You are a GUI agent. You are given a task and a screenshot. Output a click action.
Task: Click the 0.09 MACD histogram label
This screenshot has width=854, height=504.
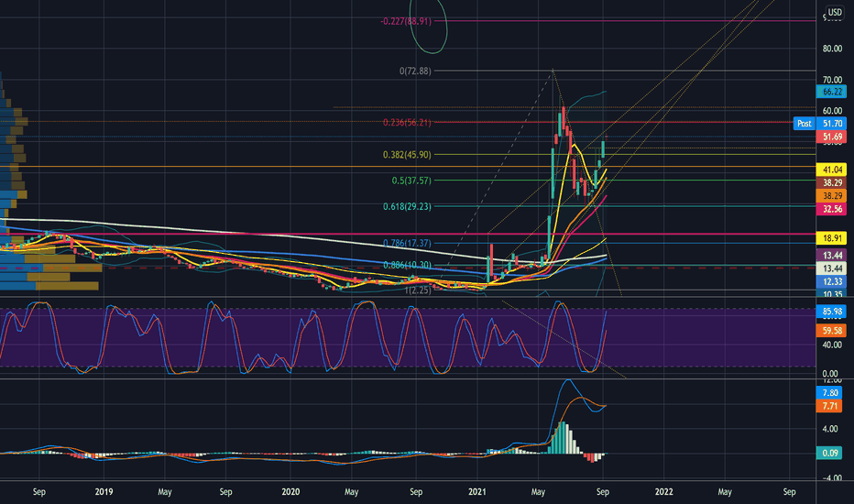[830, 453]
